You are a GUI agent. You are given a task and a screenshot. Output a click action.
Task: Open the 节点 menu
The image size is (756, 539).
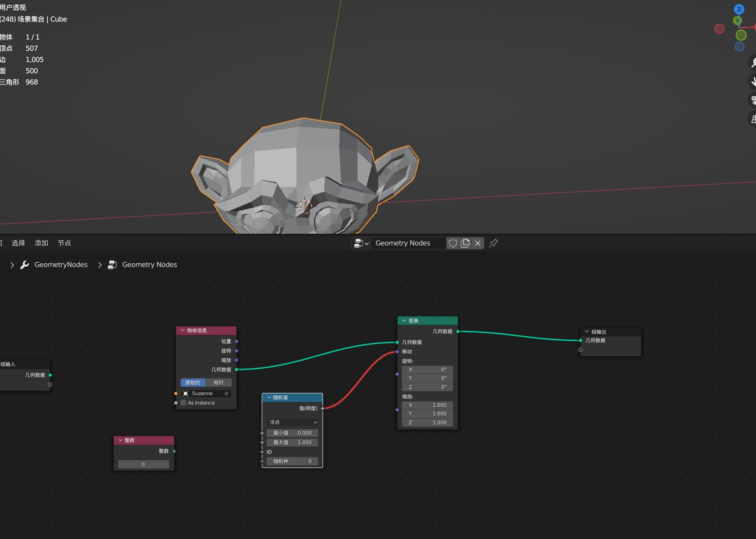click(64, 243)
